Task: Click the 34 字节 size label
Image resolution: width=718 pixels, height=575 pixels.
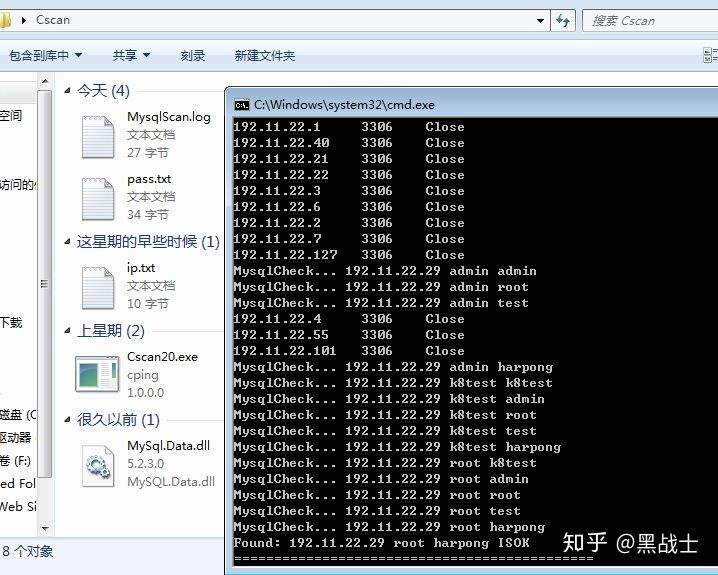Action: coord(148,214)
